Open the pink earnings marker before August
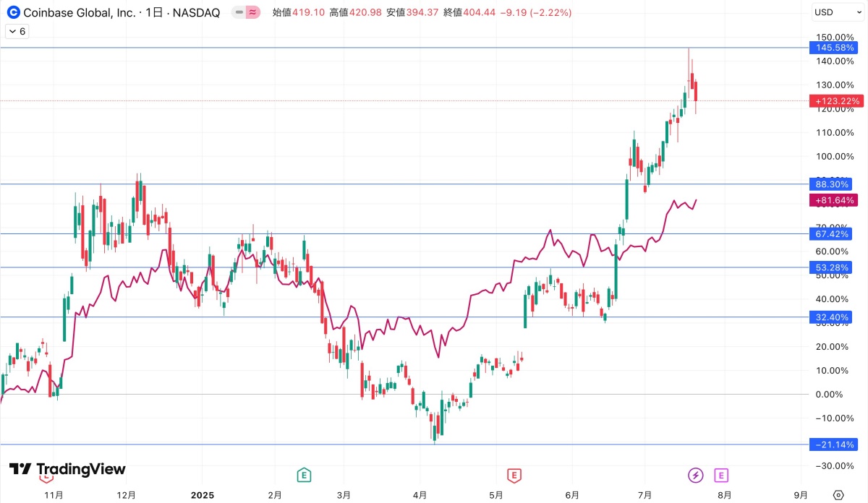This screenshot has height=503, width=868. click(x=720, y=475)
